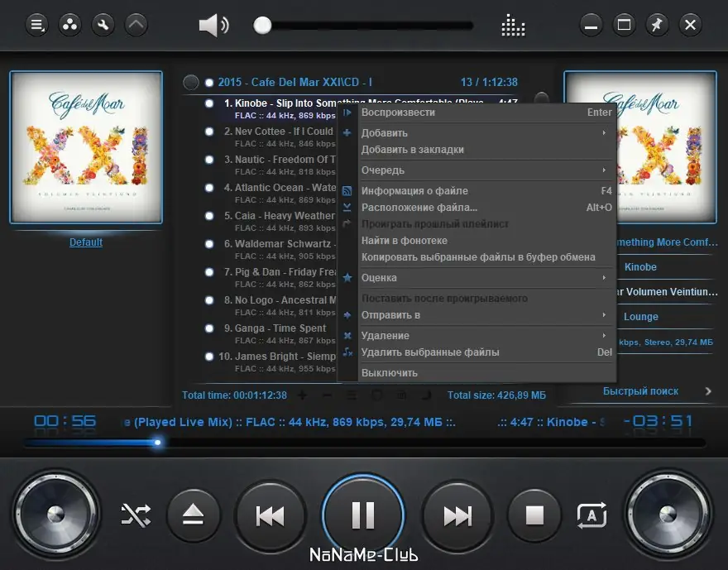
Task: Toggle the checkbox for 9. Ganga track
Action: [x=209, y=328]
